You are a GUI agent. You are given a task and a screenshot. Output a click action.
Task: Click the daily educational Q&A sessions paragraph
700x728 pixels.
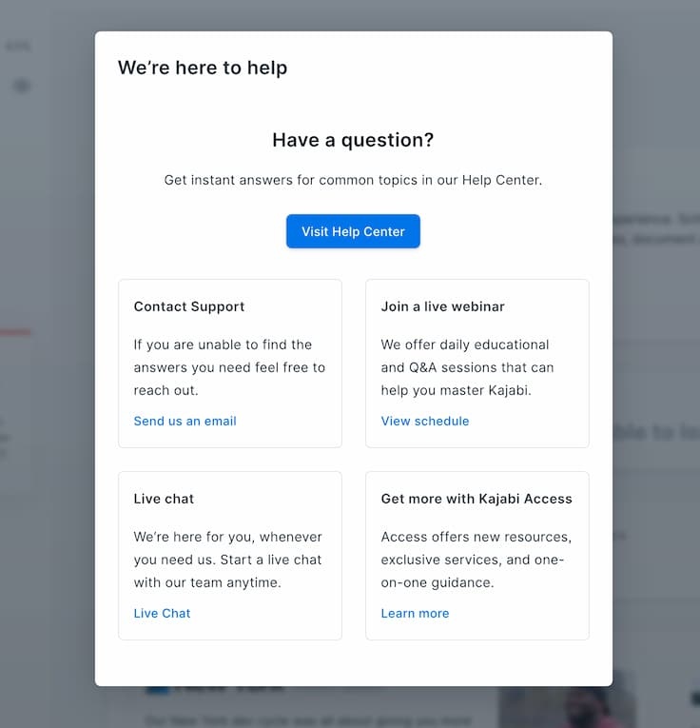[x=468, y=367]
